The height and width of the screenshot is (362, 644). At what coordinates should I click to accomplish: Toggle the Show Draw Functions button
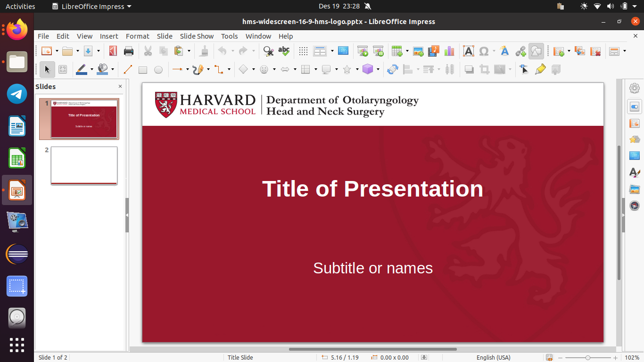(x=536, y=51)
